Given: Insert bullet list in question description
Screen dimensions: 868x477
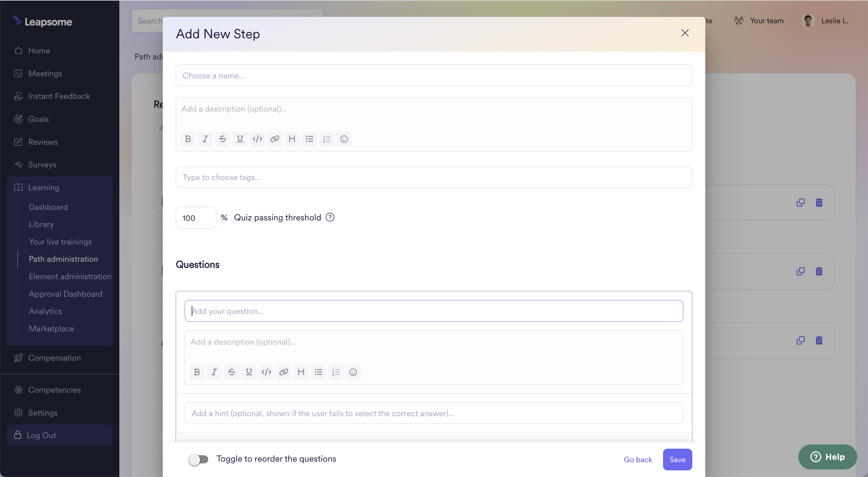Looking at the screenshot, I should click(x=319, y=372).
